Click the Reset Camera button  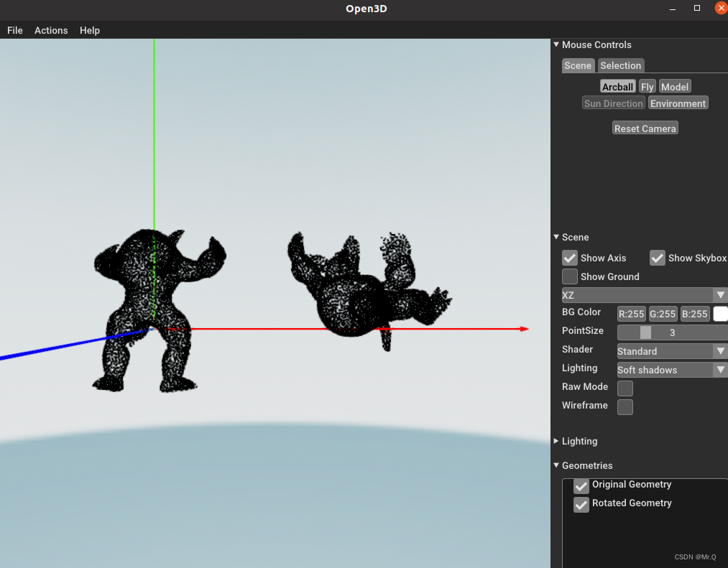click(x=645, y=128)
